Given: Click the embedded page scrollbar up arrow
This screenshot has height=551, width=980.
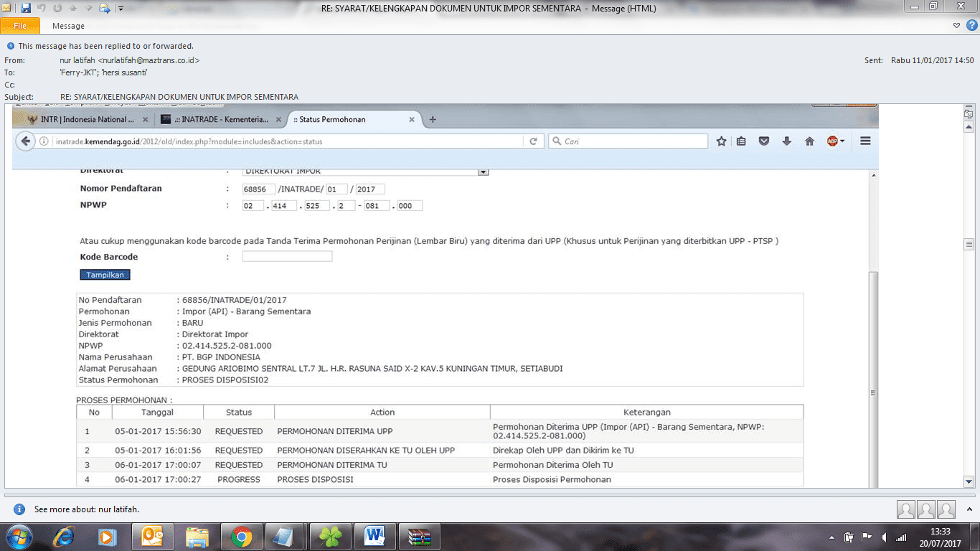Looking at the screenshot, I should pyautogui.click(x=872, y=176).
